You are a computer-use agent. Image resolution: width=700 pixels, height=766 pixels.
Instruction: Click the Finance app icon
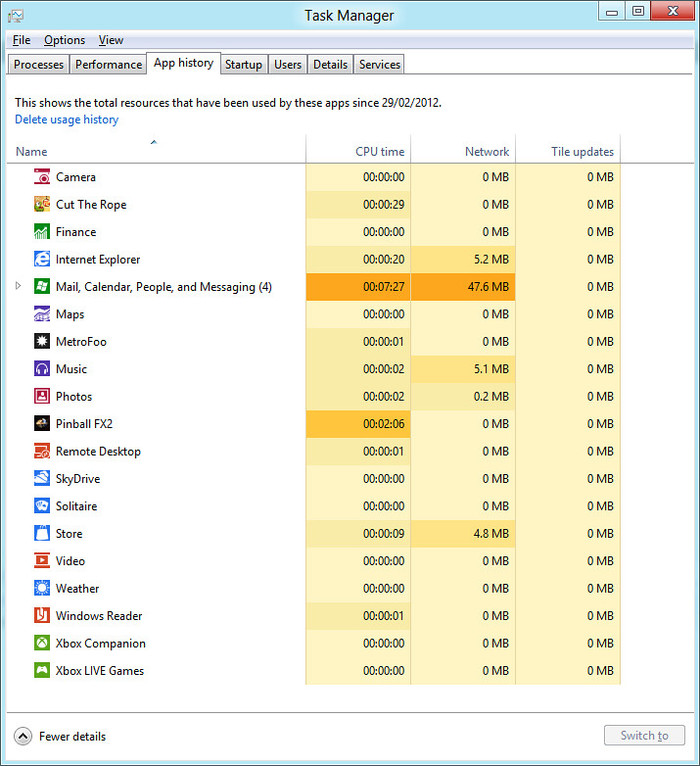coord(42,232)
